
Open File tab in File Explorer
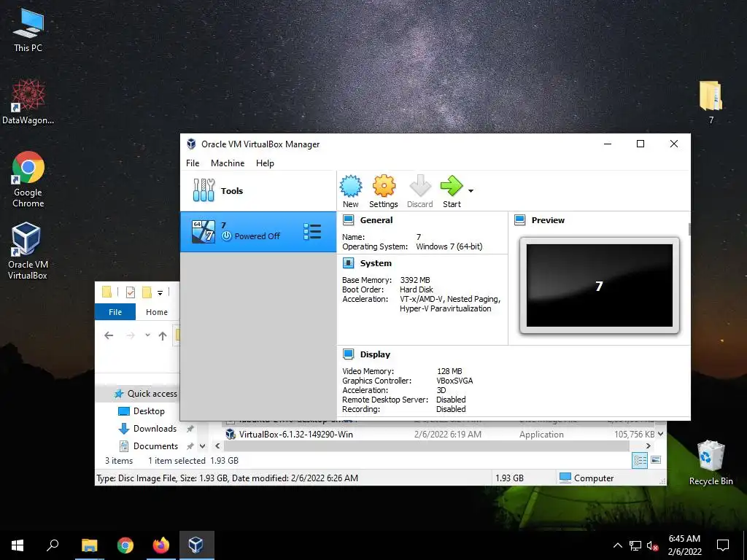115,312
